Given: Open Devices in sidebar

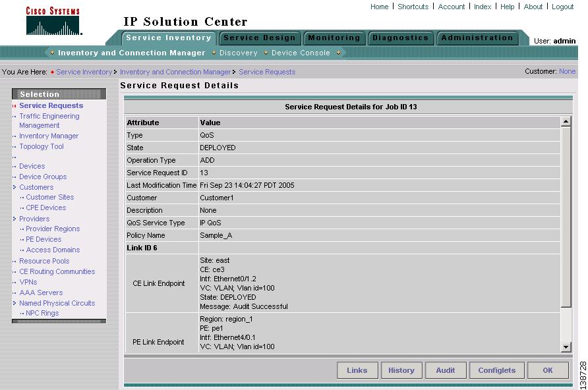Looking at the screenshot, I should (32, 166).
